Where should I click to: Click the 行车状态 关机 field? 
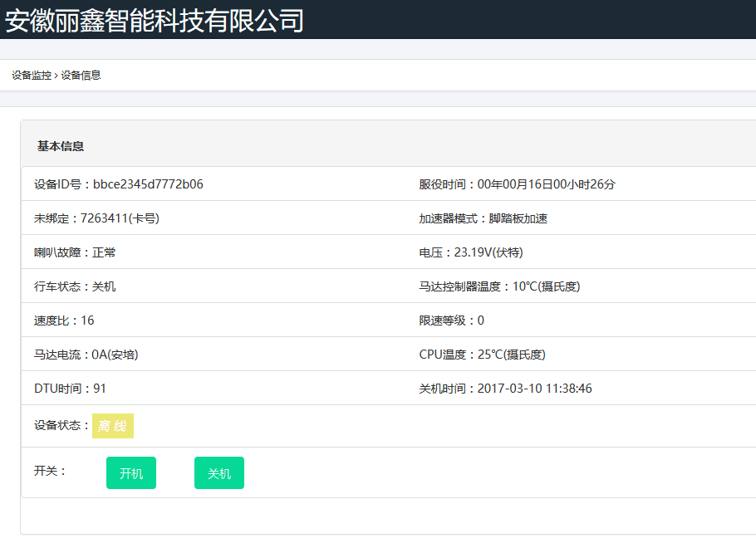[75, 286]
